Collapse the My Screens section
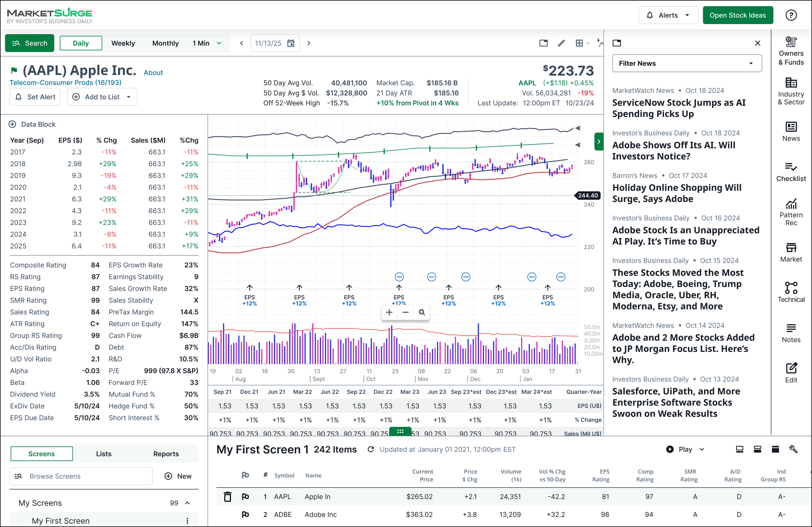The image size is (812, 527). coord(187,502)
